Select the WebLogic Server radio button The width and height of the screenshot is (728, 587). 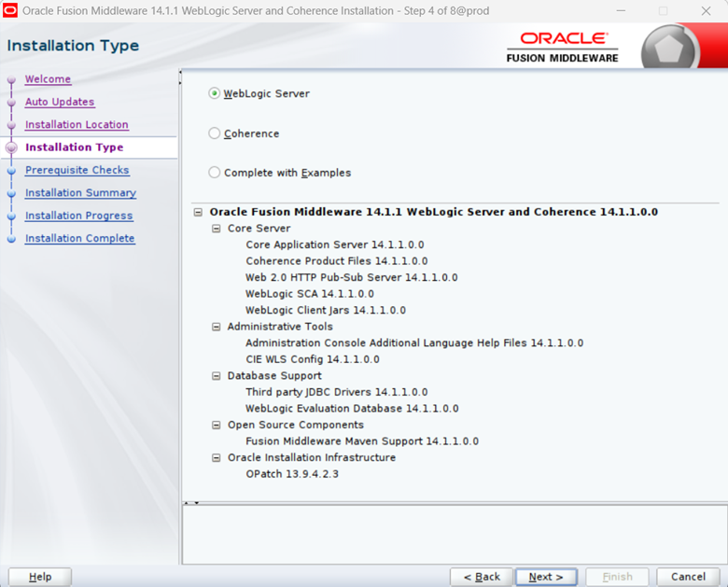click(214, 93)
